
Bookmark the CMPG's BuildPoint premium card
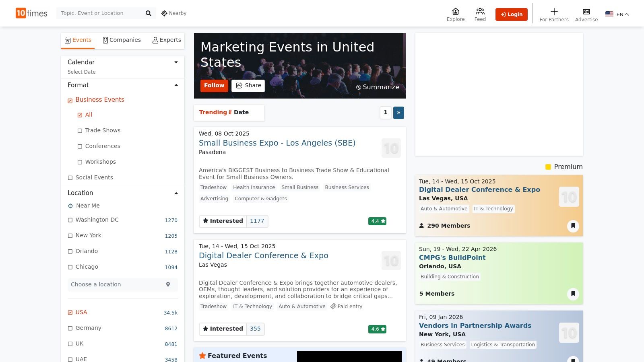pyautogui.click(x=573, y=294)
